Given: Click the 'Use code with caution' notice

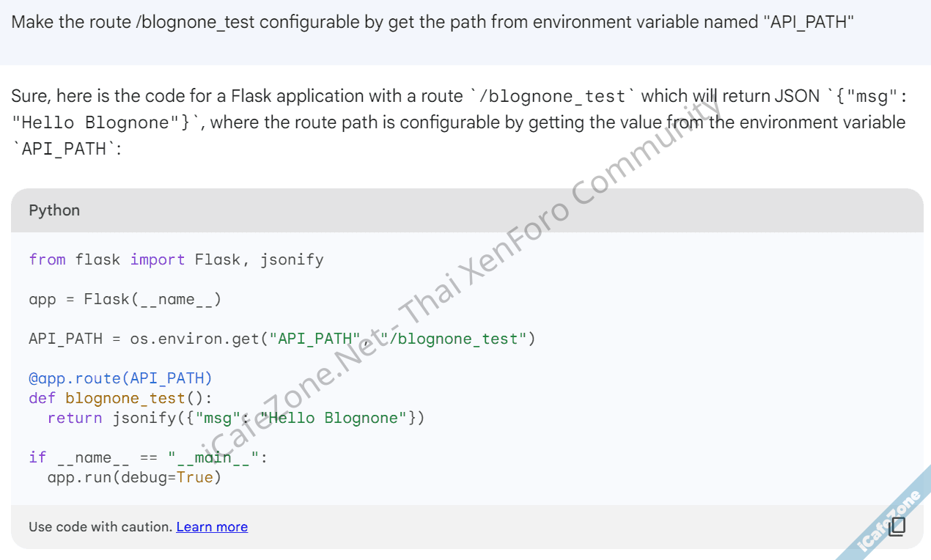Looking at the screenshot, I should [100, 526].
